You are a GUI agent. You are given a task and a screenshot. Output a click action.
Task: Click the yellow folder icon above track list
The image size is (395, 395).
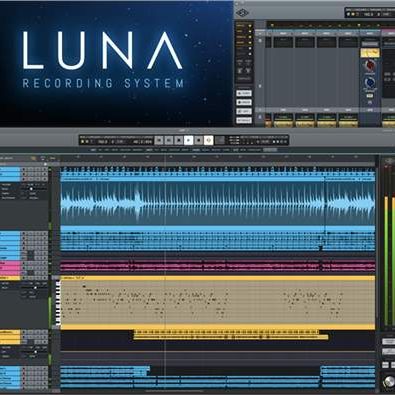(33, 158)
